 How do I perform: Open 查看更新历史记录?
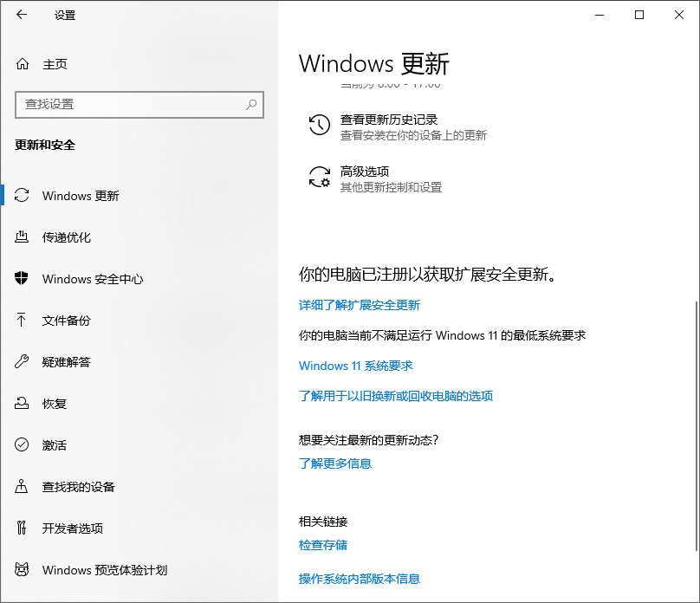(388, 120)
